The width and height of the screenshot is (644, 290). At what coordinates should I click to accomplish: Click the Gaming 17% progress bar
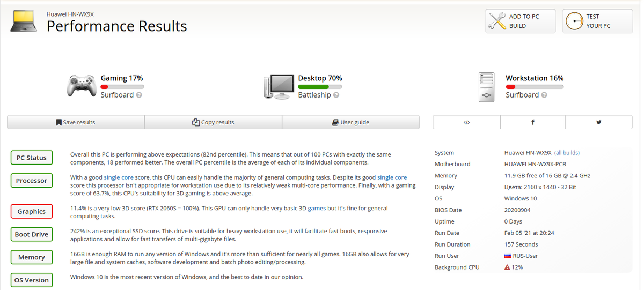122,87
